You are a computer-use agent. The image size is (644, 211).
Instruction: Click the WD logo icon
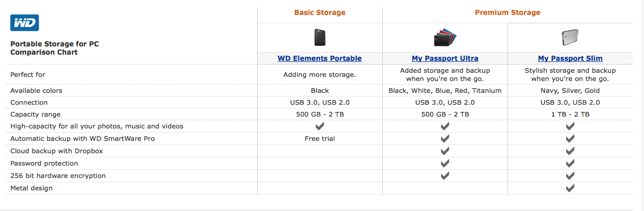pyautogui.click(x=25, y=23)
